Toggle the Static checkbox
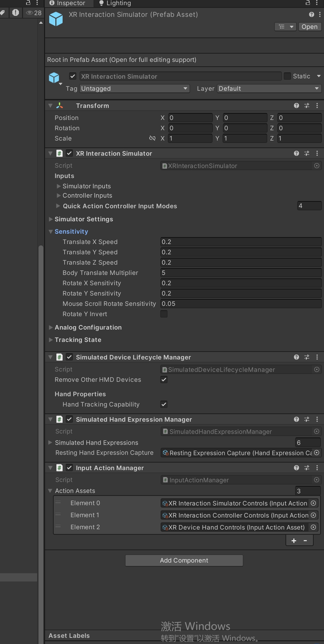Image resolution: width=324 pixels, height=644 pixels. (287, 76)
